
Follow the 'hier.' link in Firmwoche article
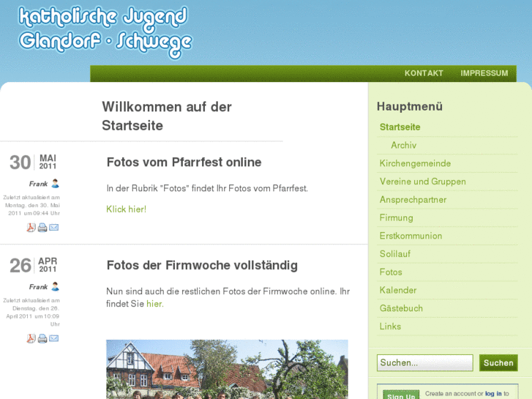[x=154, y=304]
